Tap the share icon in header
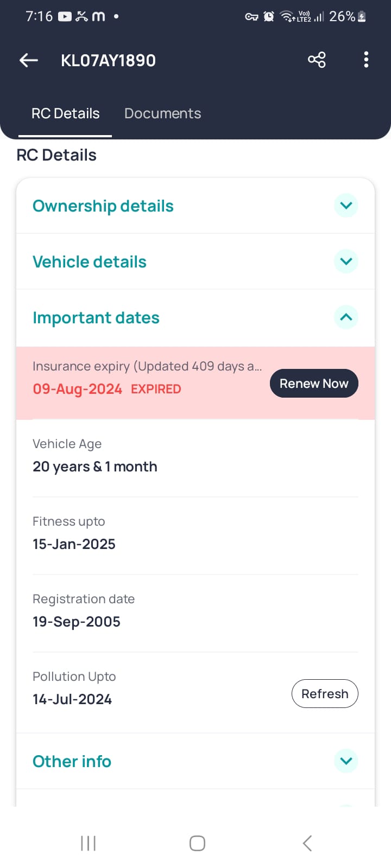 [317, 60]
